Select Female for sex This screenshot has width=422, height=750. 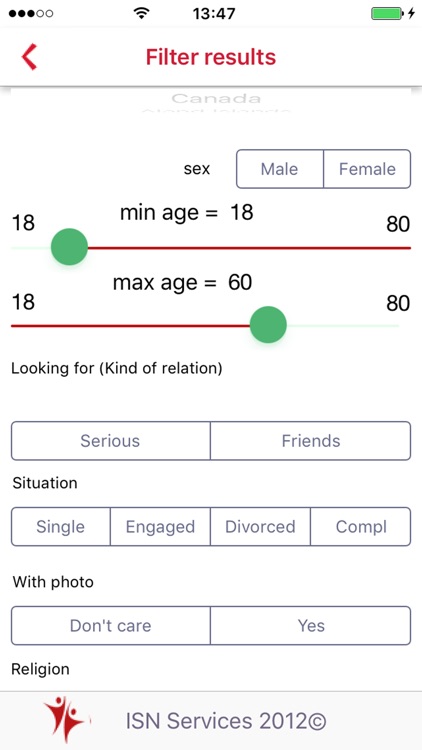click(367, 169)
